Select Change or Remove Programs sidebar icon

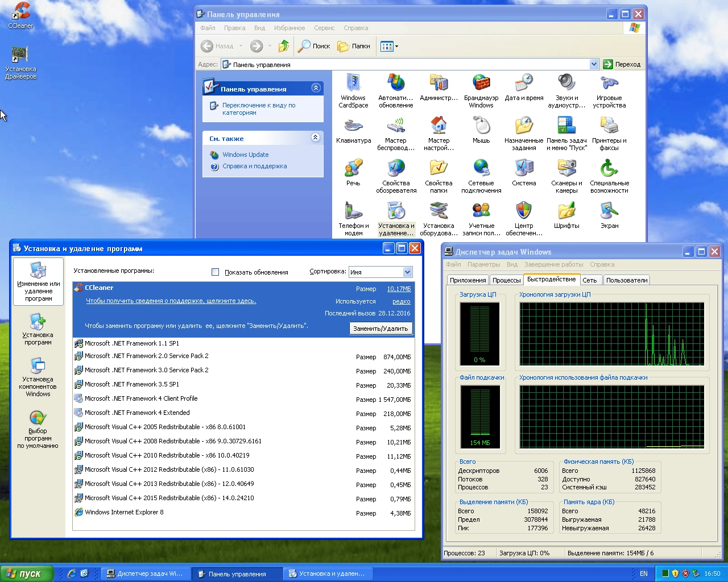tap(38, 282)
